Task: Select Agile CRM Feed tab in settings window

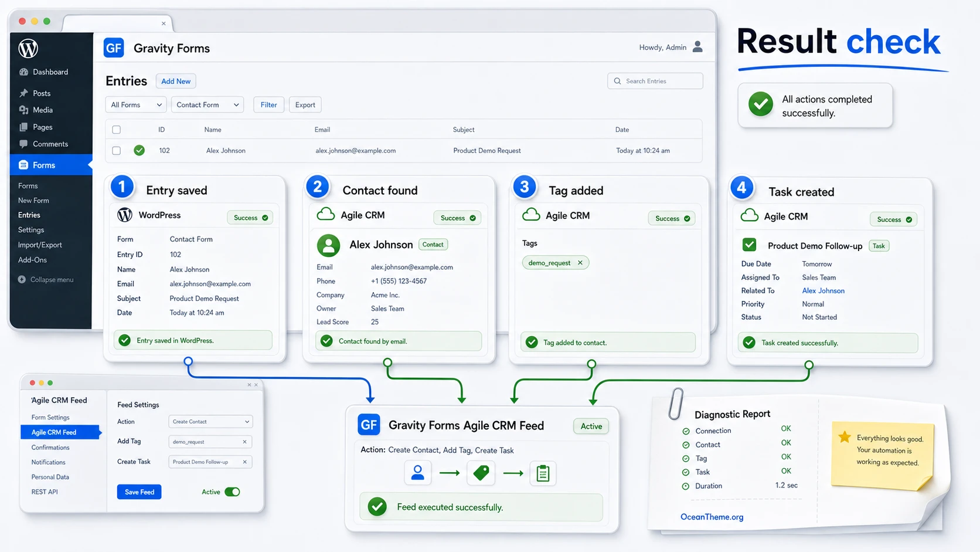Action: click(60, 432)
